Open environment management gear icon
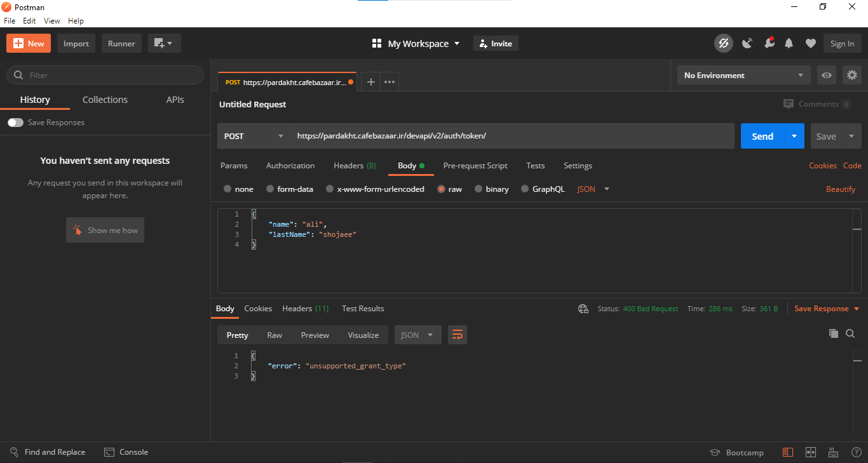Viewport: 868px width, 463px height. click(x=851, y=75)
